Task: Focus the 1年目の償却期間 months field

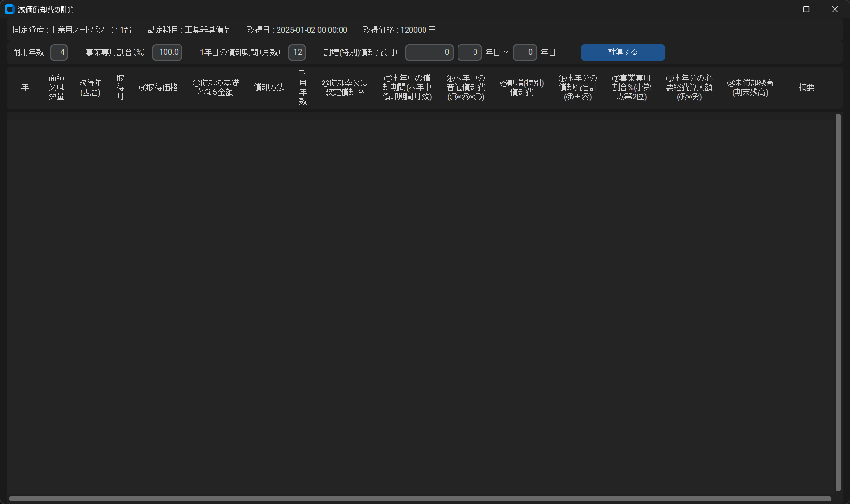Action: (x=297, y=52)
